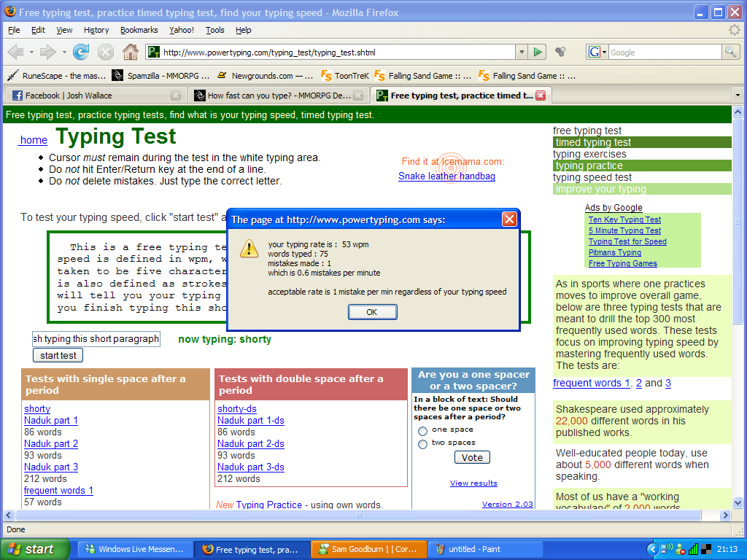Open the URL bar history dropdown

521,52
